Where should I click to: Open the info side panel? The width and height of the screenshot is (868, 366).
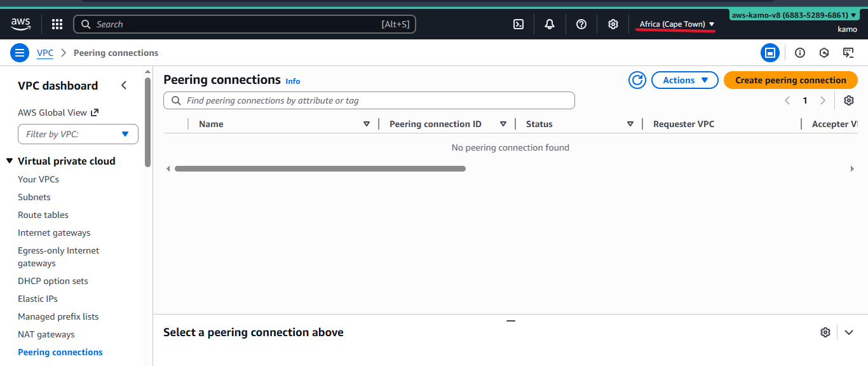pyautogui.click(x=799, y=53)
